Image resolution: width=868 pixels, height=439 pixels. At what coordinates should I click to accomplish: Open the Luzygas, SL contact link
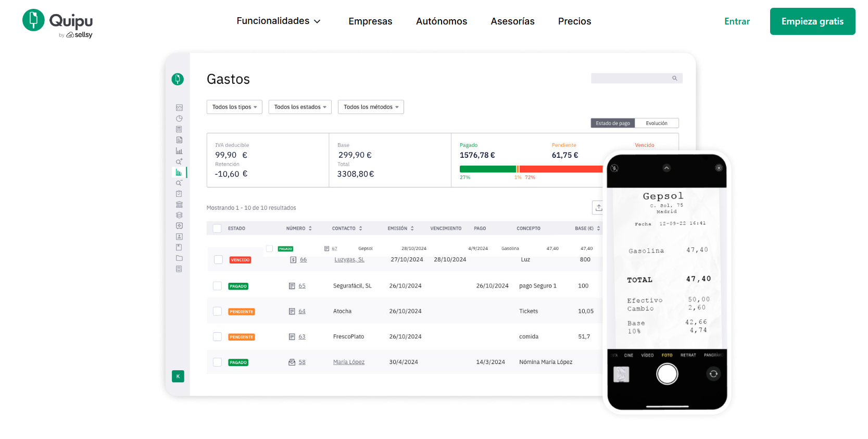tap(349, 259)
